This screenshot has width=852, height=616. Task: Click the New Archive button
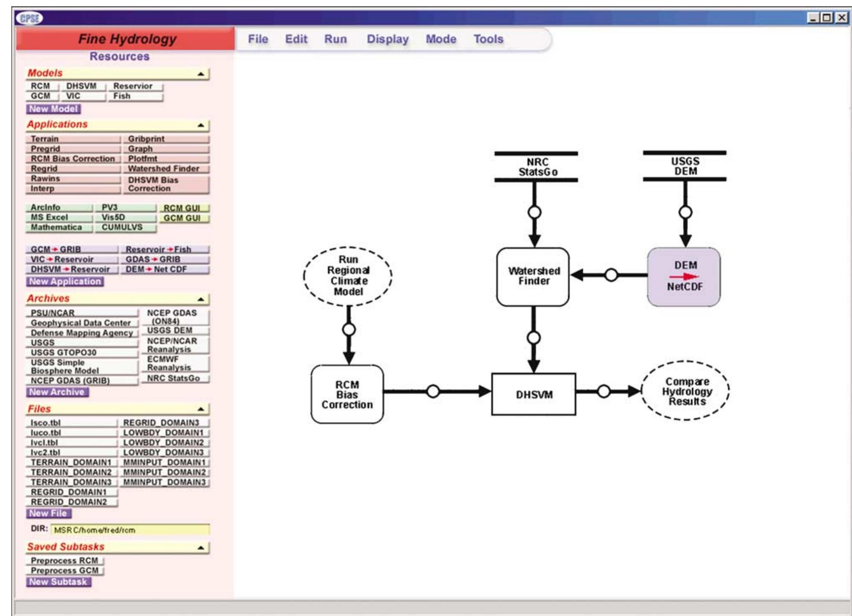[x=57, y=392]
